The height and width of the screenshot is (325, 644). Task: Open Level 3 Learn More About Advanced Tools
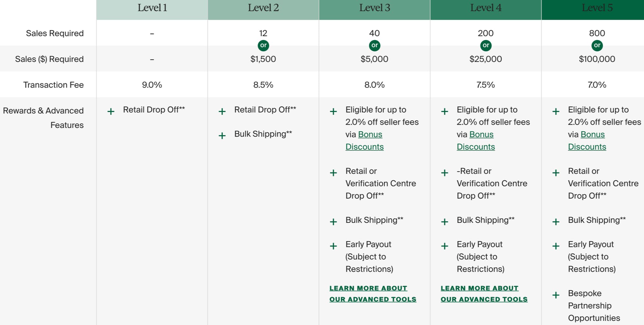(x=373, y=294)
